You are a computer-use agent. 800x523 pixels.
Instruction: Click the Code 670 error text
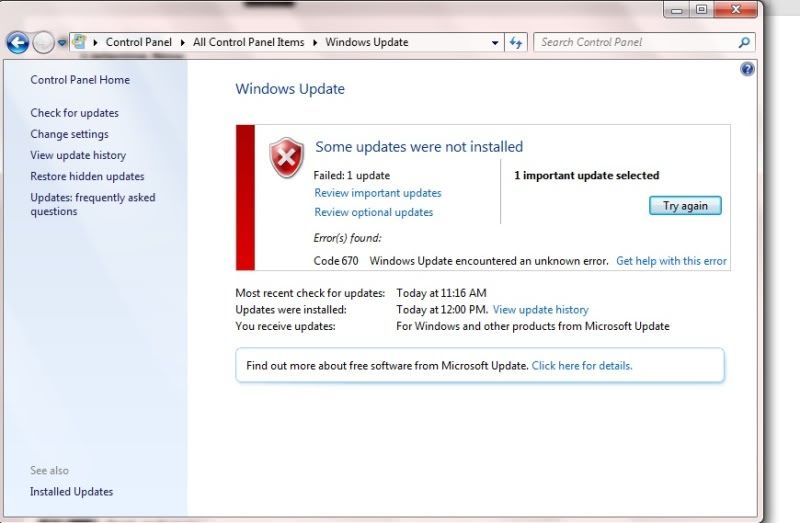(x=336, y=261)
